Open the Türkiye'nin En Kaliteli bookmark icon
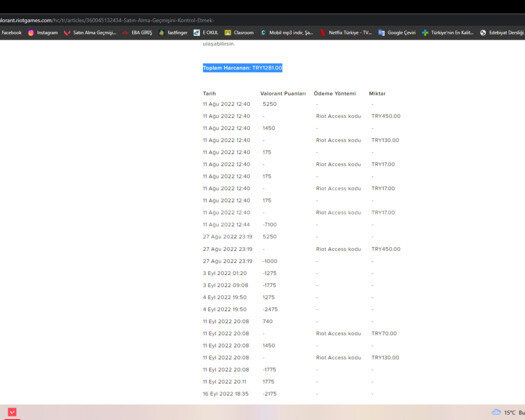This screenshot has width=525, height=420. coord(425,32)
